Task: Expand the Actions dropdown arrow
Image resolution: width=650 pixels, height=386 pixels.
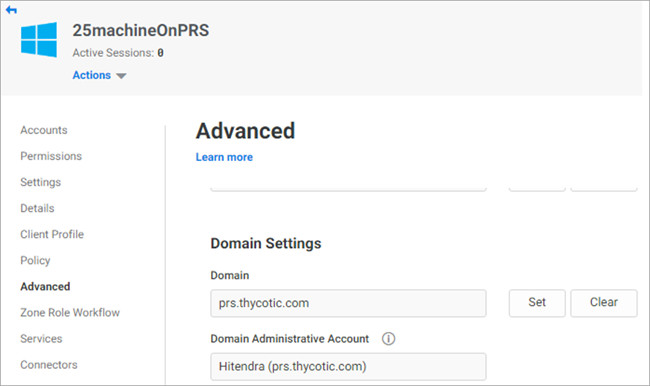Action: coord(121,76)
